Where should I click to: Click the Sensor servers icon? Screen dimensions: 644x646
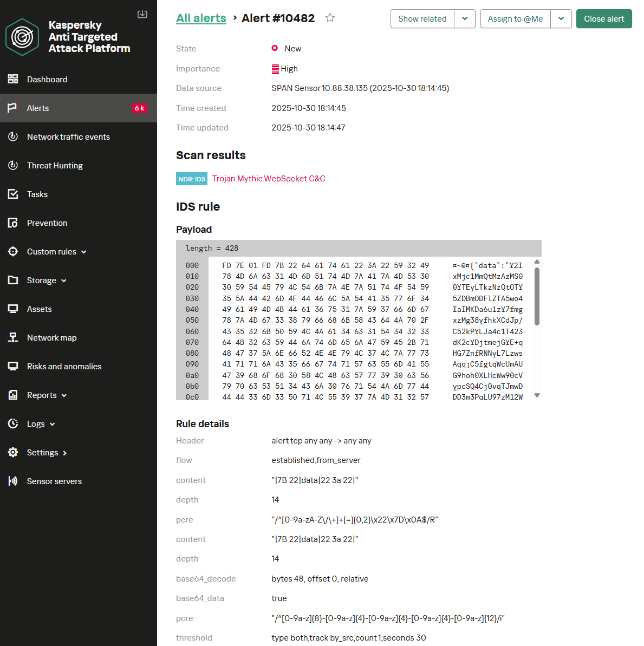(x=13, y=481)
